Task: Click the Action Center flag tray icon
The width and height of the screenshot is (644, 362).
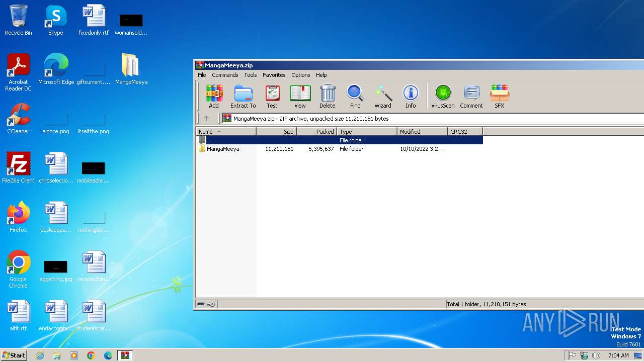Action: (572, 355)
